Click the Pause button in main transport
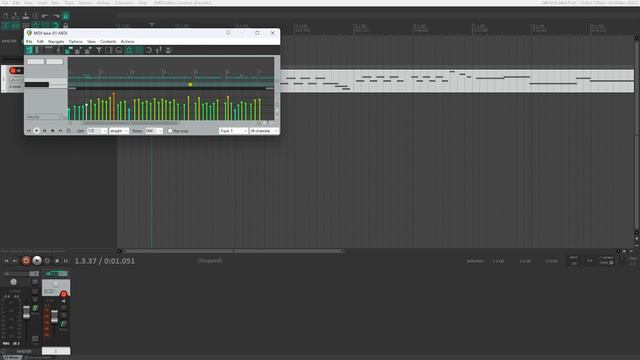This screenshot has width=640, height=360. coord(66,261)
